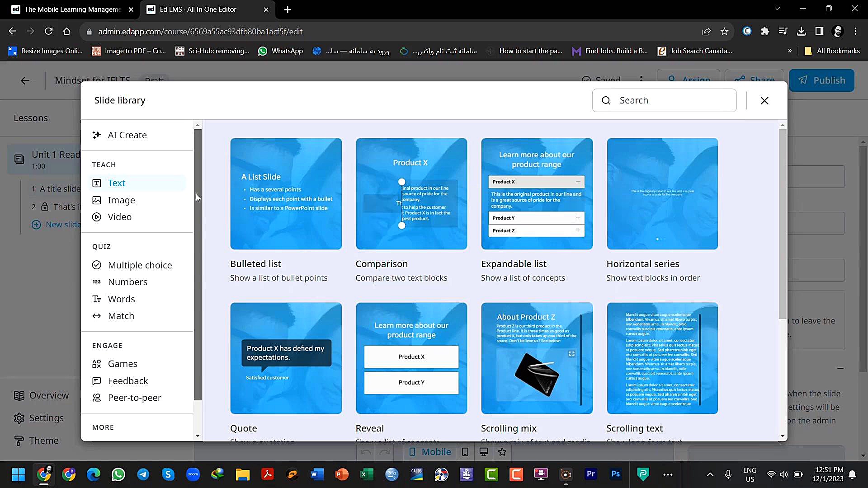
Task: Choose the Reveal slide template
Action: [411, 358]
